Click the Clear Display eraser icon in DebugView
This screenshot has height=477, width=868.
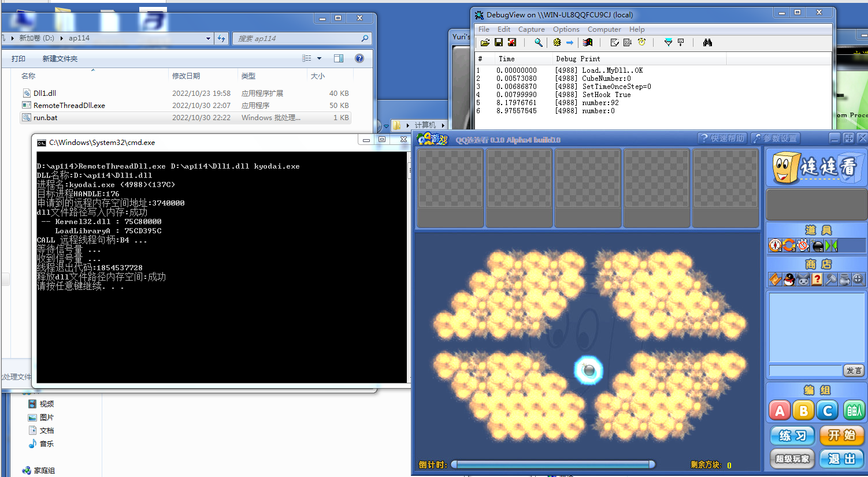pyautogui.click(x=614, y=42)
